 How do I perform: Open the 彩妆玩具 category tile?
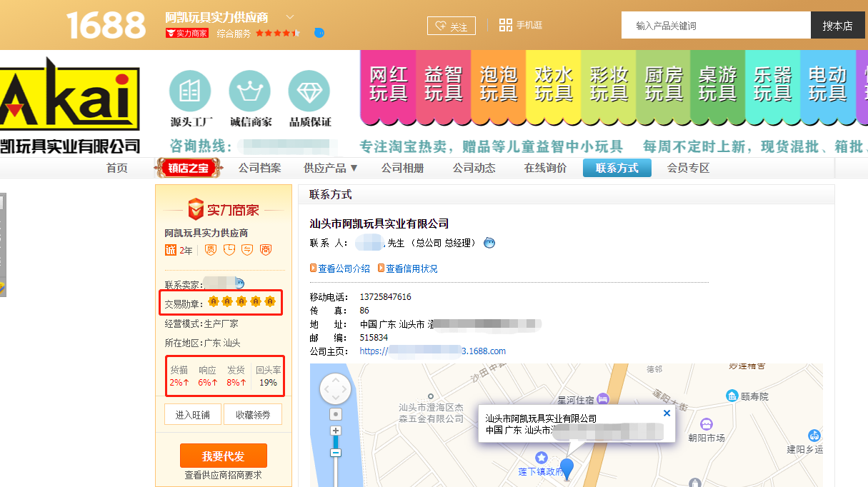click(x=609, y=86)
